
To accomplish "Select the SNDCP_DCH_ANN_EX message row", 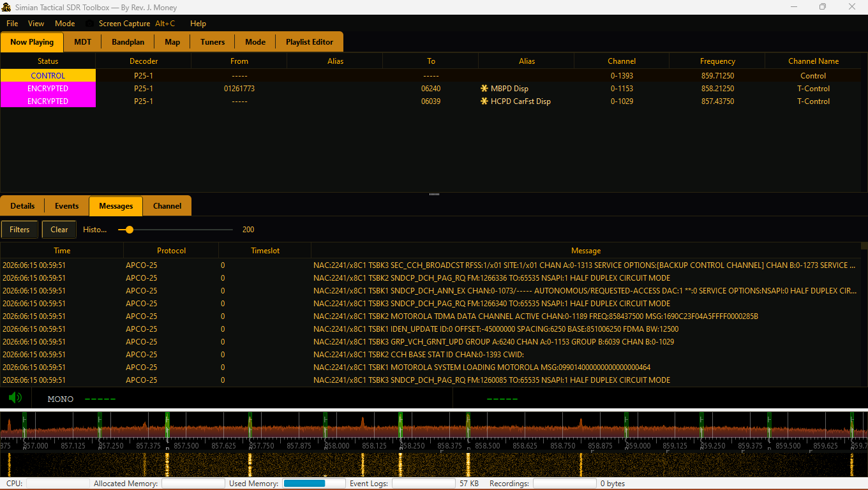I will point(430,291).
